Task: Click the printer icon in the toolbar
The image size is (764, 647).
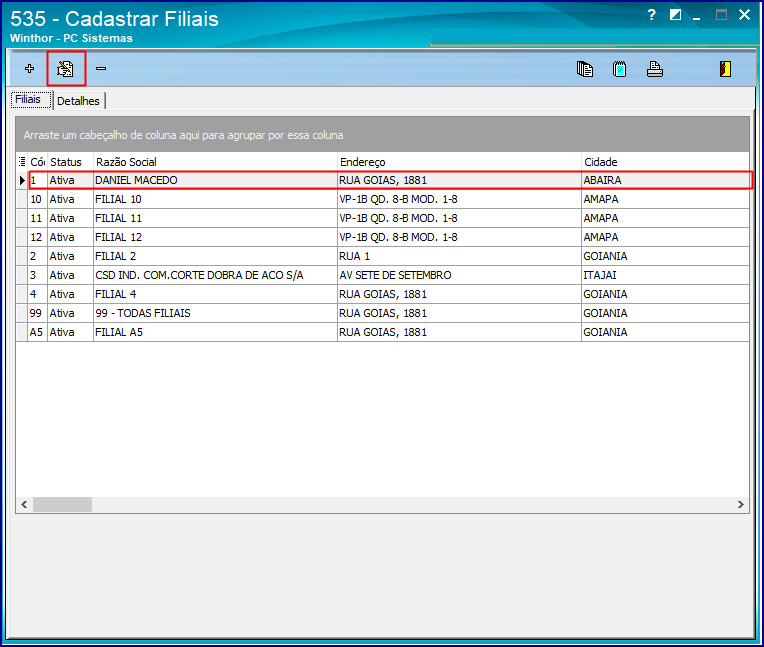Action: coord(655,69)
